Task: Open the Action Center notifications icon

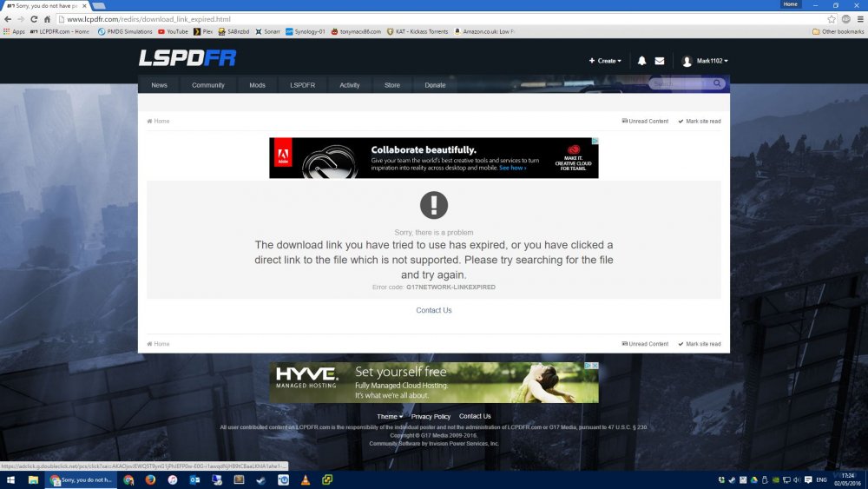Action: coord(808,479)
